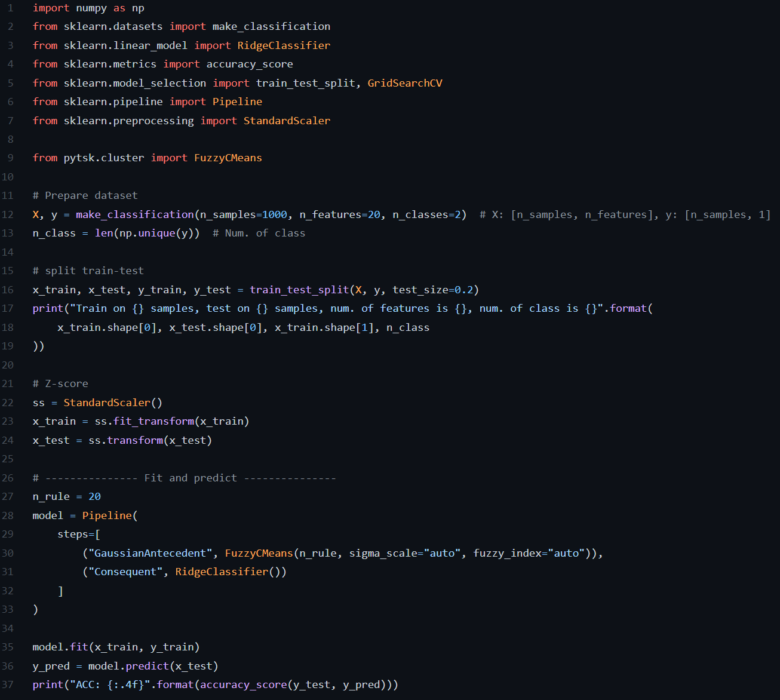780x700 pixels.
Task: Click the '# Prepare dataset' comment
Action: coord(85,195)
